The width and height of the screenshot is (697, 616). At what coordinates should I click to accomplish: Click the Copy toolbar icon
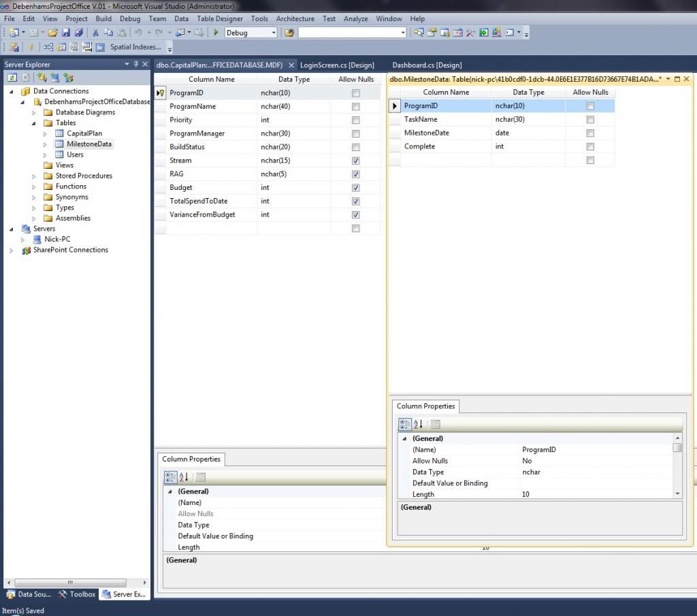click(108, 33)
